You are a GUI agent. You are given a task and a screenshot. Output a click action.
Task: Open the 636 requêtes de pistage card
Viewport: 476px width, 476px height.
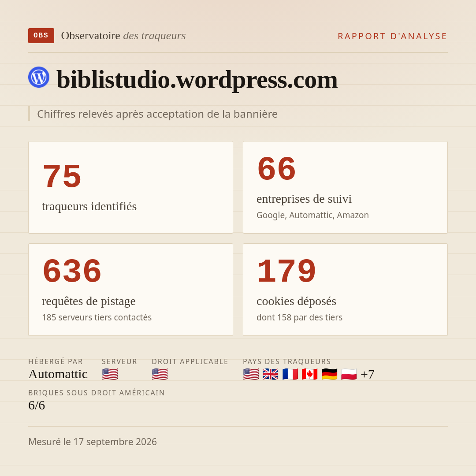coord(130,290)
